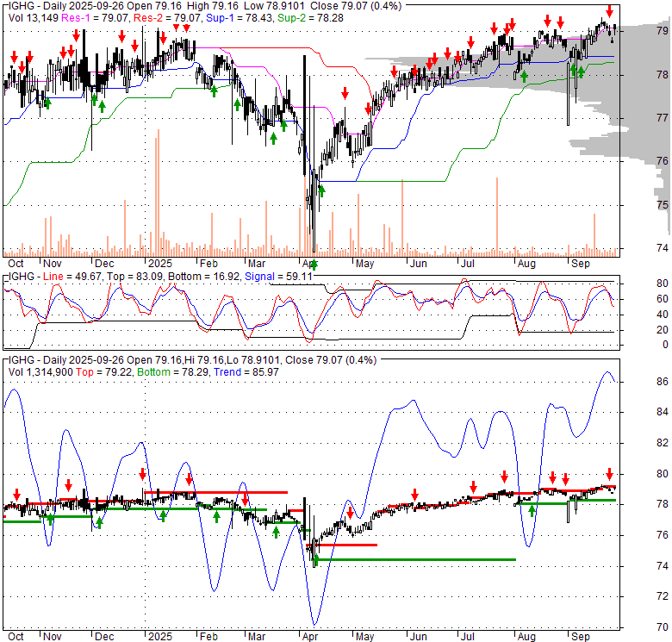Image resolution: width=672 pixels, height=642 pixels.
Task: Select the Line = 49.67 oscillator label
Action: tap(72, 277)
